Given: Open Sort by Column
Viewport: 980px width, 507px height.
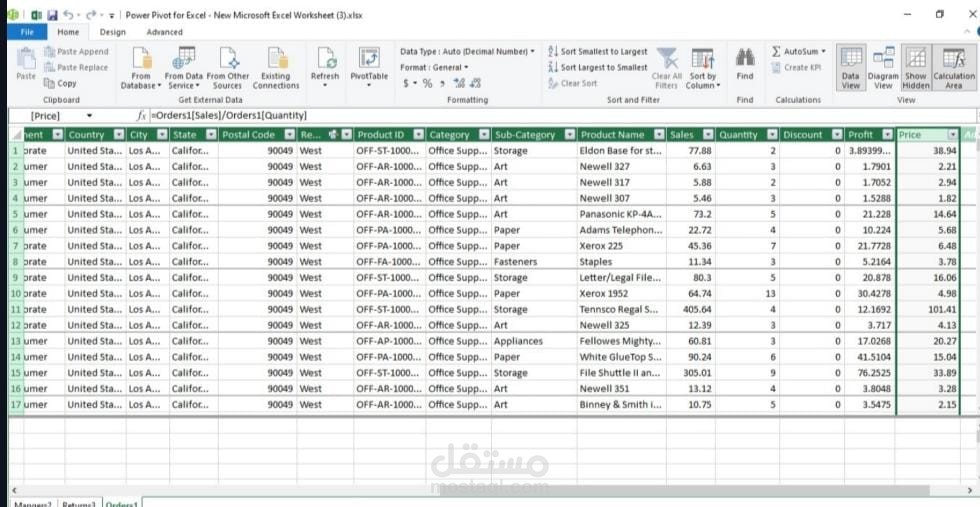Looking at the screenshot, I should pos(703,68).
